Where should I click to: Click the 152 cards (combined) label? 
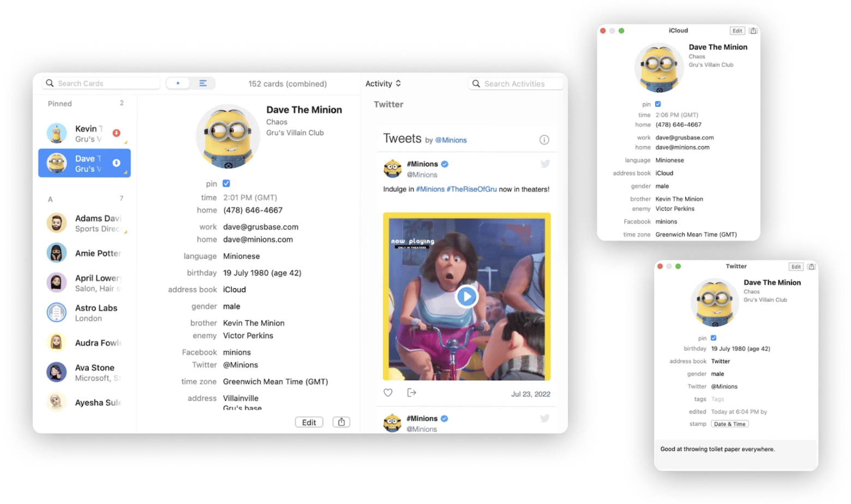coord(287,84)
